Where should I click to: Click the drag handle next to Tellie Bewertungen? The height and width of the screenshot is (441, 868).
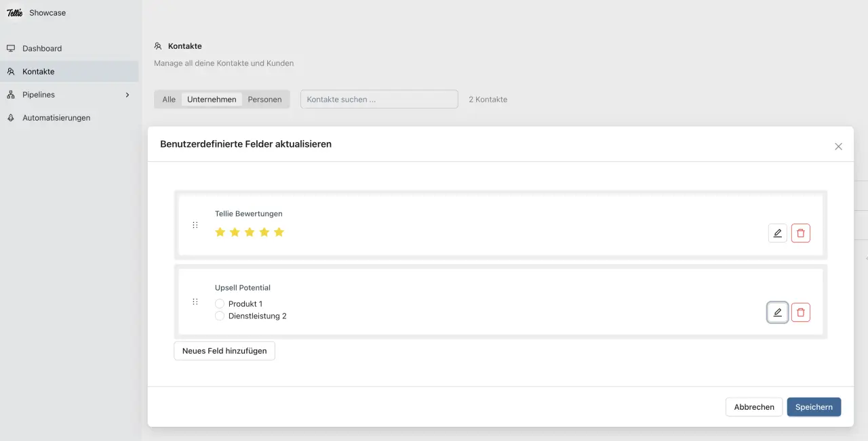click(195, 225)
